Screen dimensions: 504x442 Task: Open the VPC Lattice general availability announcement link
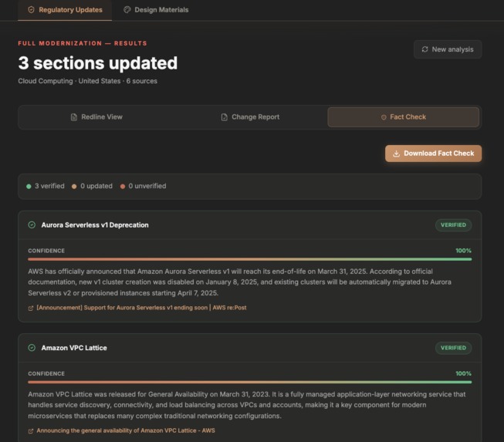(126, 430)
